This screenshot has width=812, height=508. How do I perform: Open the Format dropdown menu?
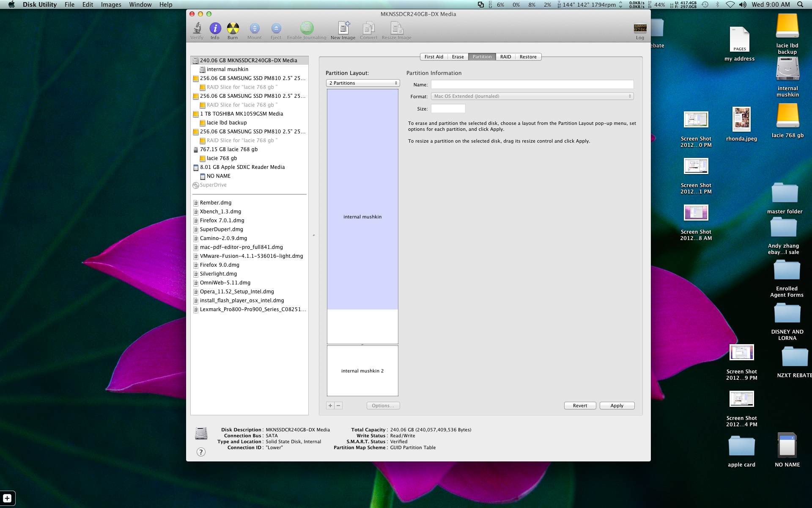click(532, 96)
